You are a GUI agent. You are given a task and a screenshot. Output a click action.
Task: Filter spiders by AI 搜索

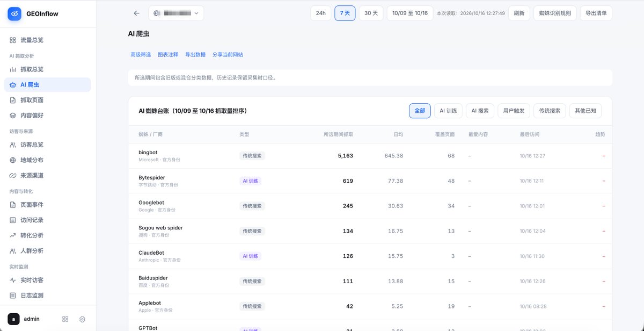[x=480, y=111]
